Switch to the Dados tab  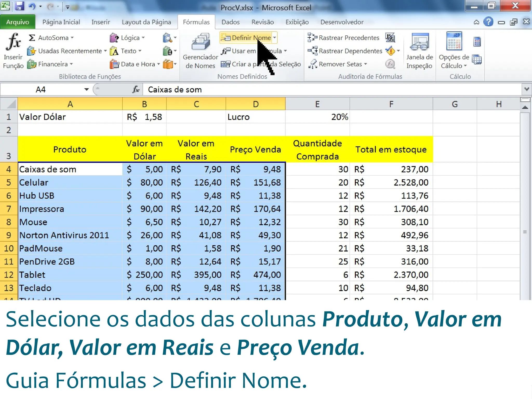(x=230, y=22)
